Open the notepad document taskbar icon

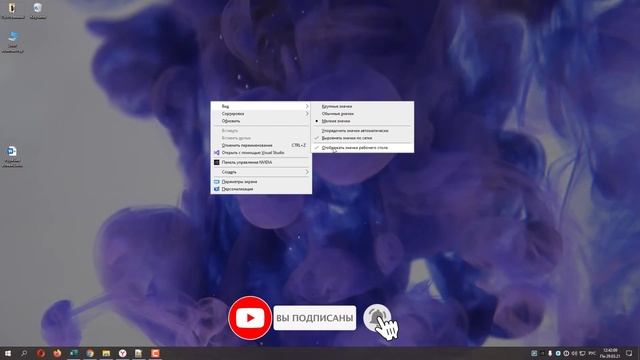139,353
